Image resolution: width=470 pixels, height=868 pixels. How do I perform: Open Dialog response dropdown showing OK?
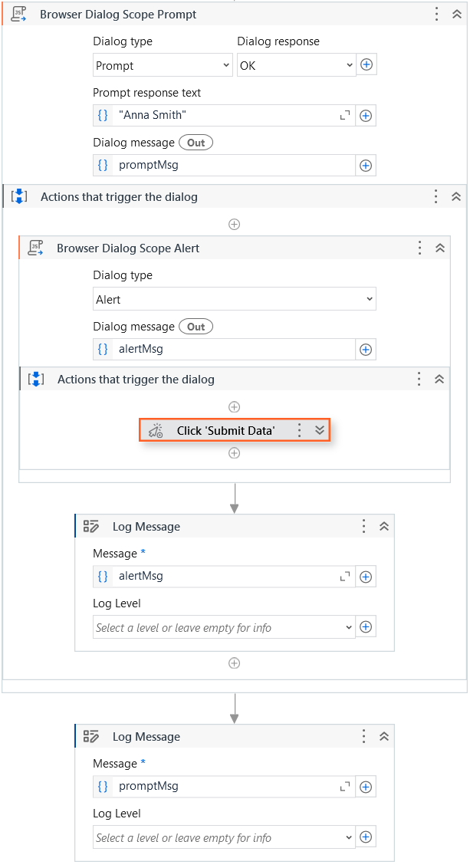click(x=296, y=66)
